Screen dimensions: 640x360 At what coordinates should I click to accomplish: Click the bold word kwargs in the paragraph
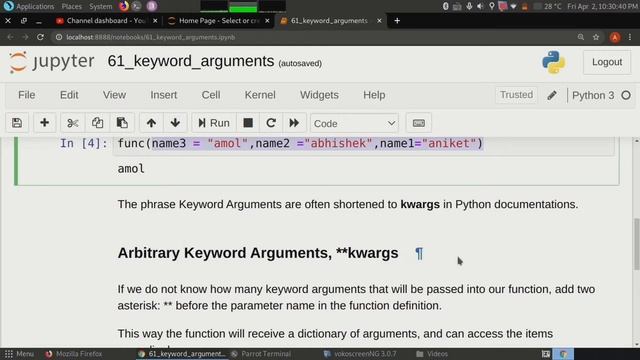tap(420, 204)
